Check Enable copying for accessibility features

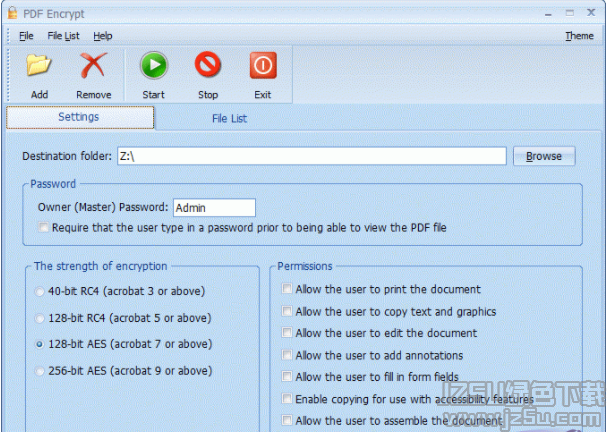coord(286,398)
